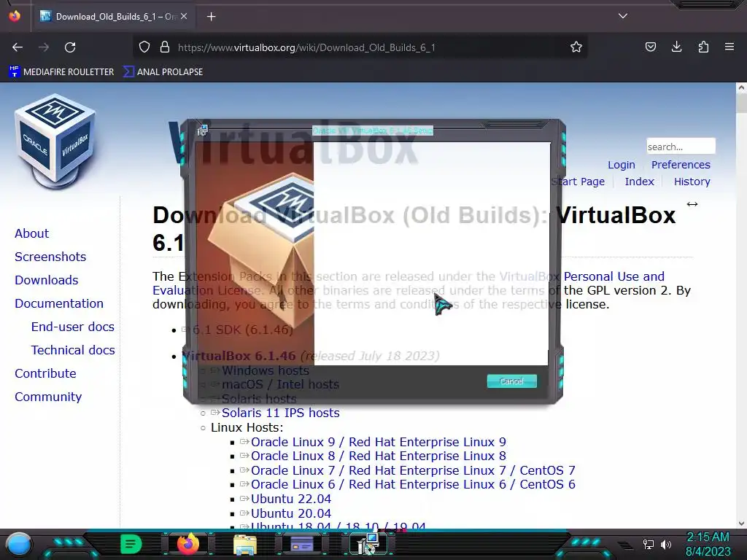Image resolution: width=747 pixels, height=560 pixels.
Task: Open a new browser tab
Action: click(211, 17)
